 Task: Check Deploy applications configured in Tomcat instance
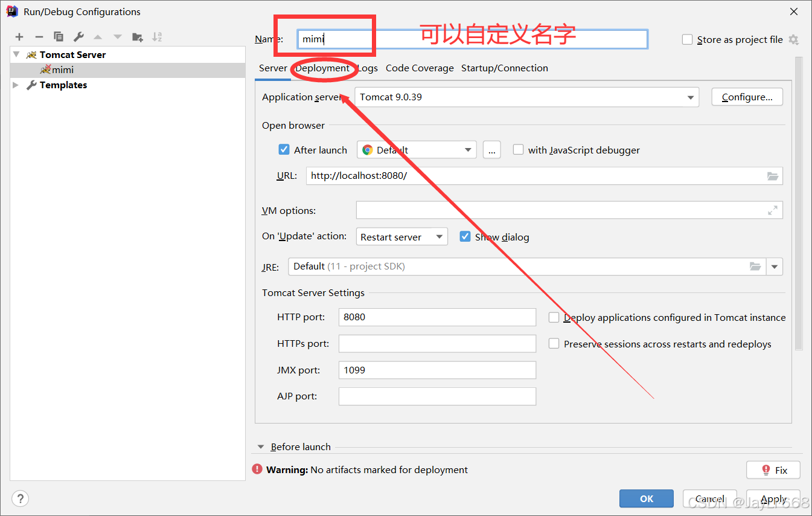554,317
